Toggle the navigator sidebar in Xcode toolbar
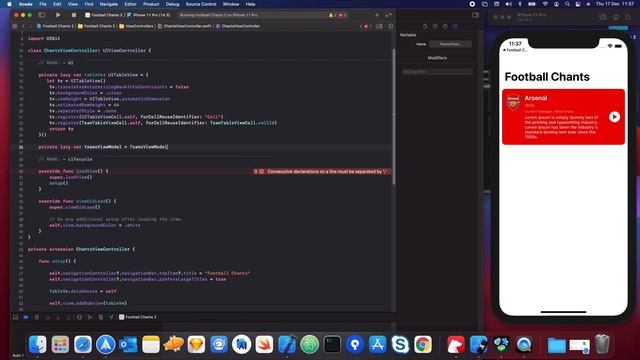The height and width of the screenshot is (360, 640). (x=42, y=15)
